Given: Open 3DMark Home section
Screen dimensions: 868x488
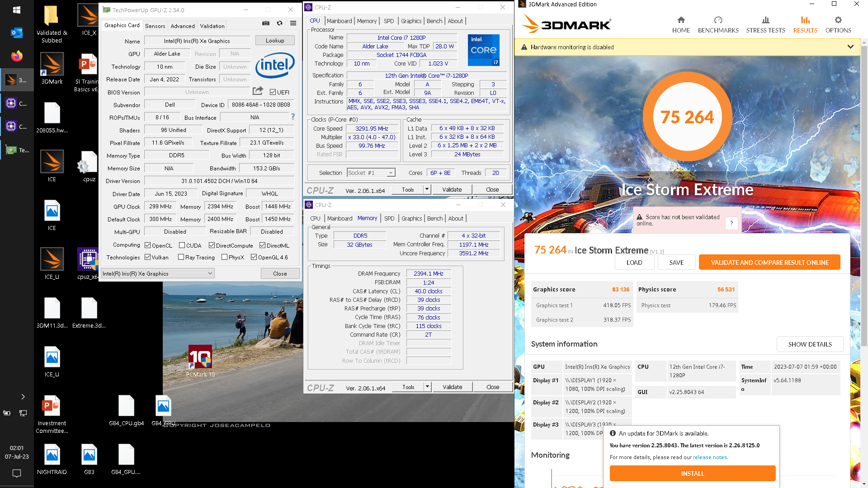Looking at the screenshot, I should coord(681,24).
